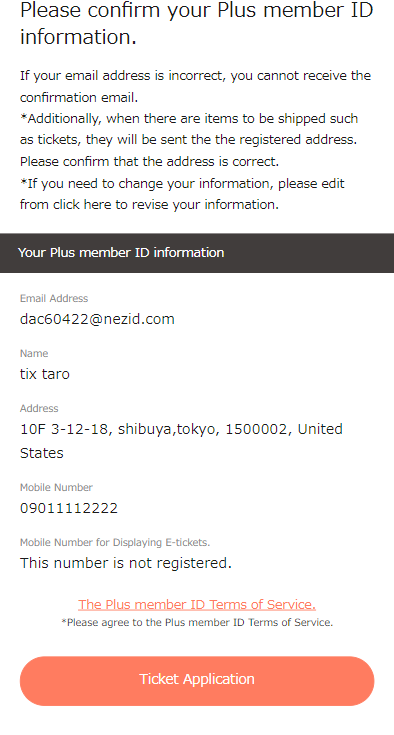Click the name value tix taro
Viewport: 394px width, 735px height.
tap(45, 374)
